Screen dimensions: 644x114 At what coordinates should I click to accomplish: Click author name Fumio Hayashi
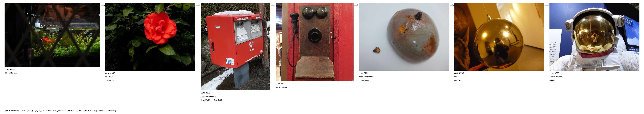[x=556, y=77]
